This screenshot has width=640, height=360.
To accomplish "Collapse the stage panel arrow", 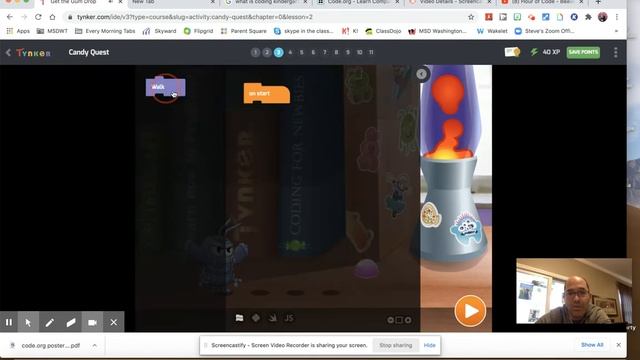I will point(422,74).
